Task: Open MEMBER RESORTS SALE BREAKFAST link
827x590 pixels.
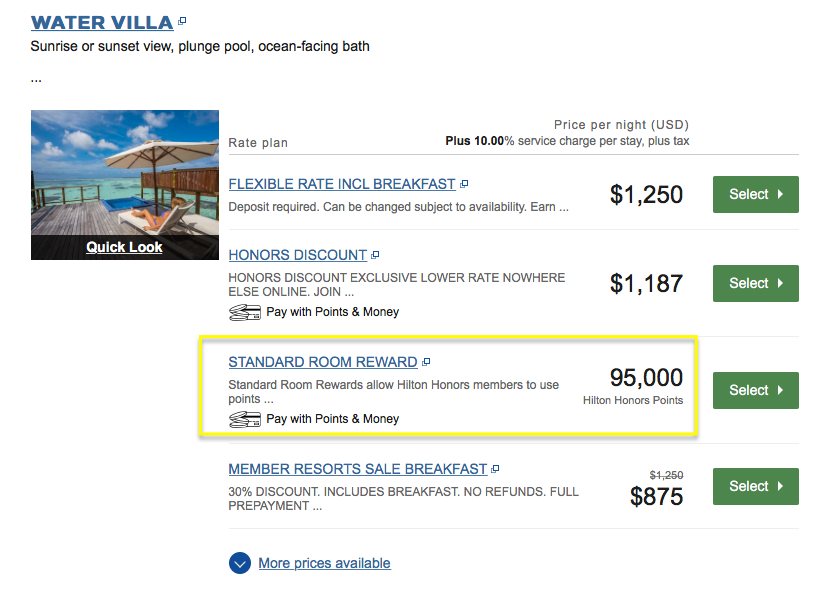Action: point(358,469)
